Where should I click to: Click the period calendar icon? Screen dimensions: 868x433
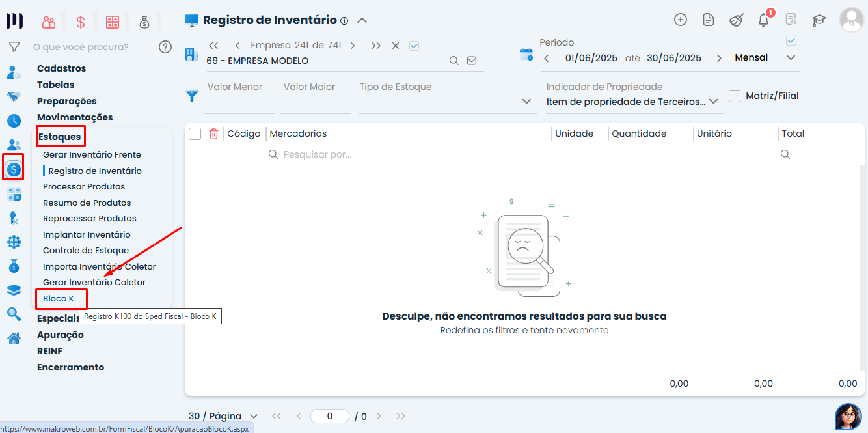[526, 55]
